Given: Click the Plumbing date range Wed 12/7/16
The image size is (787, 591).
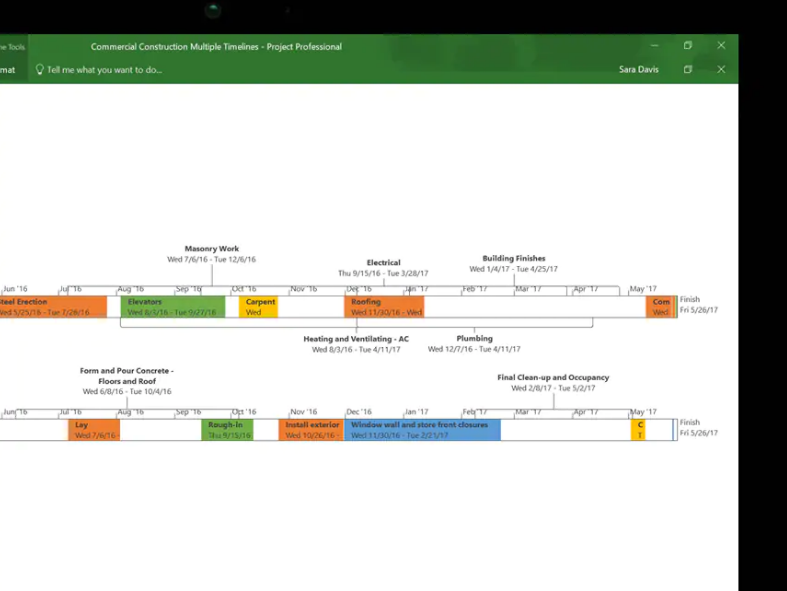Looking at the screenshot, I should tap(474, 349).
